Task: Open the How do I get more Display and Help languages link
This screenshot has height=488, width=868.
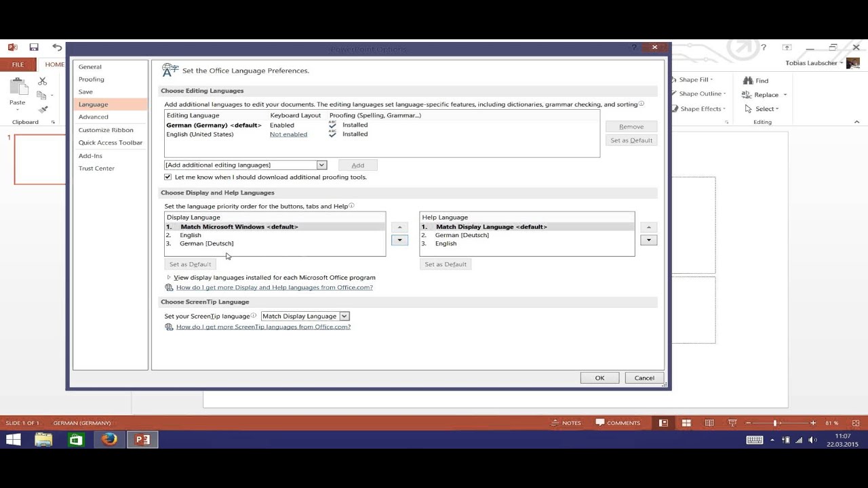Action: [x=274, y=287]
